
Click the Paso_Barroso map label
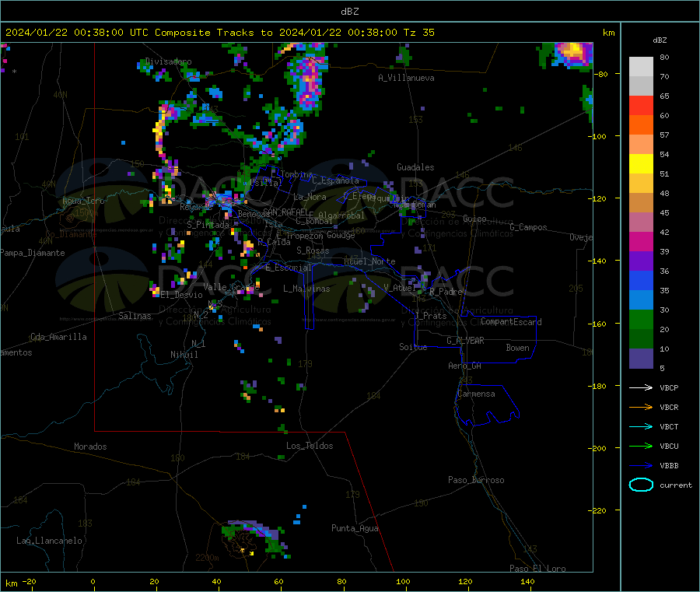[x=476, y=480]
